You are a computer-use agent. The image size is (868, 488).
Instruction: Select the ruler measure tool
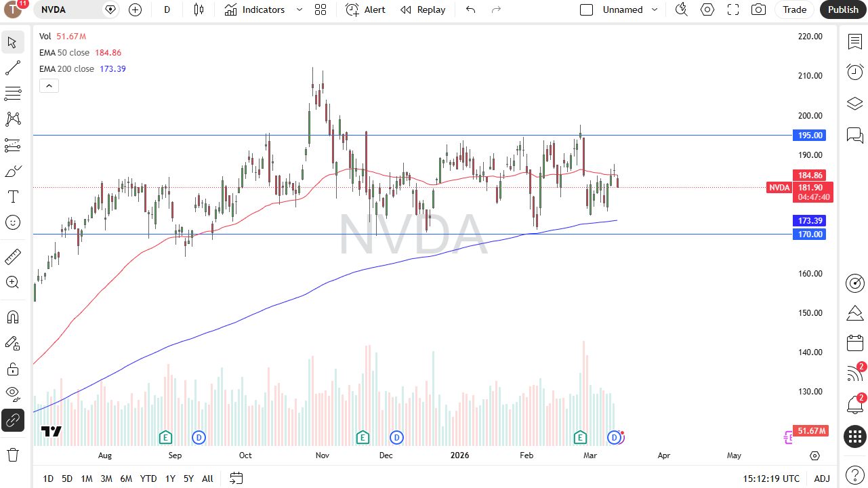tap(12, 256)
